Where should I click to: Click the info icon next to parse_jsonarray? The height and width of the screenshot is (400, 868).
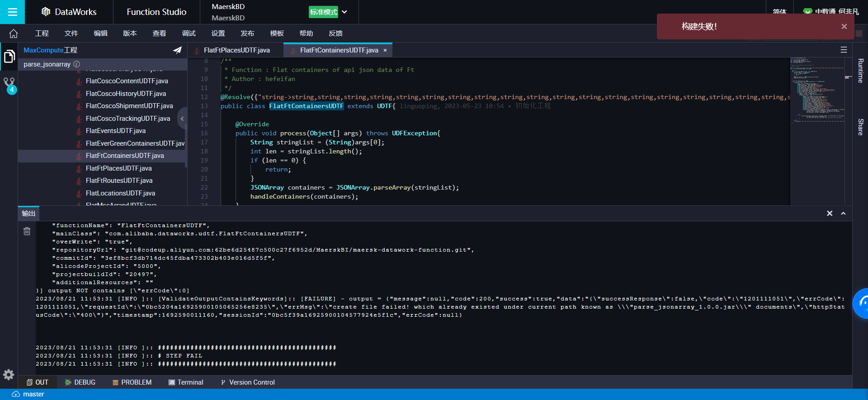tap(77, 64)
